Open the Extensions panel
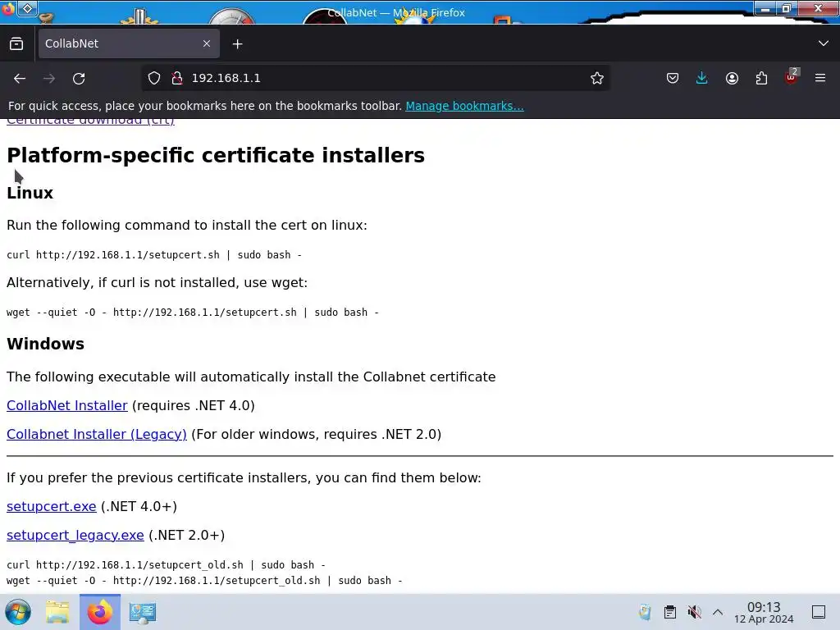The height and width of the screenshot is (630, 840). pyautogui.click(x=761, y=78)
